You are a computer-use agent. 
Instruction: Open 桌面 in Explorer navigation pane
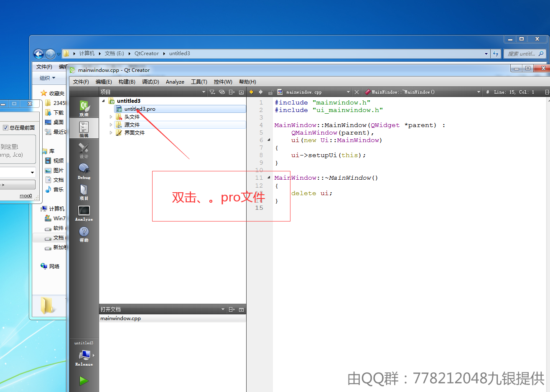54,122
